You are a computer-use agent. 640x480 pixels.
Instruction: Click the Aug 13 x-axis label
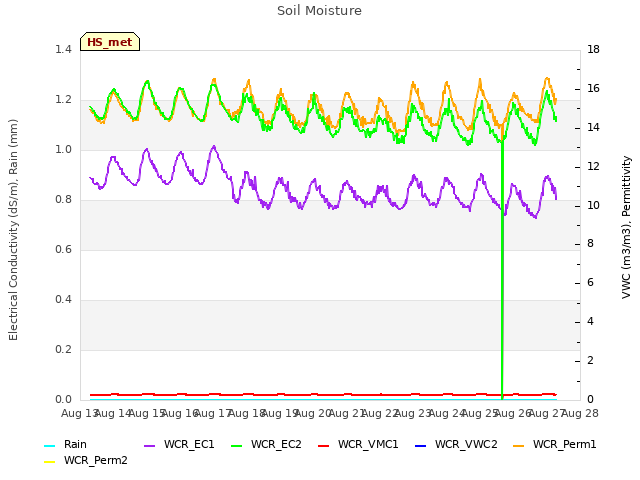coord(79,413)
